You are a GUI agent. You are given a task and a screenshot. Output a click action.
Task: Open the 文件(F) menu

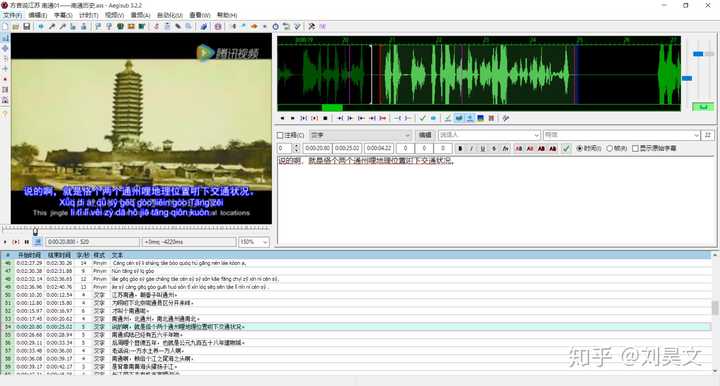13,15
